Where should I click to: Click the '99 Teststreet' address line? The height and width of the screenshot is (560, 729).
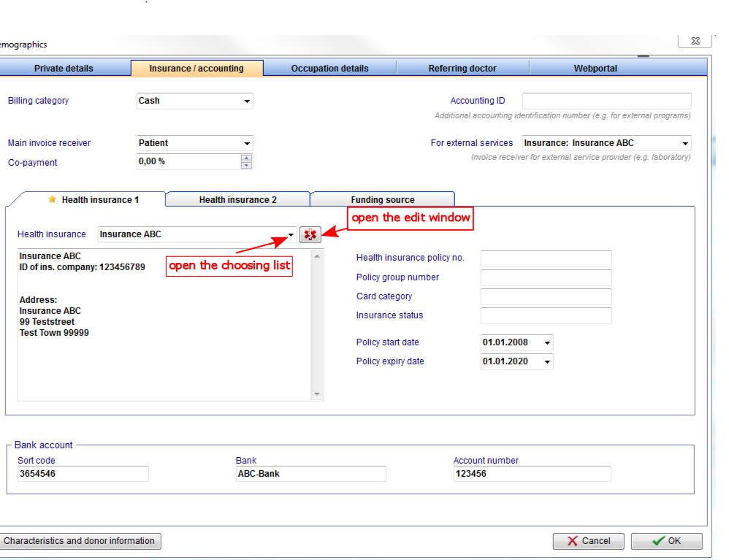pyautogui.click(x=47, y=321)
